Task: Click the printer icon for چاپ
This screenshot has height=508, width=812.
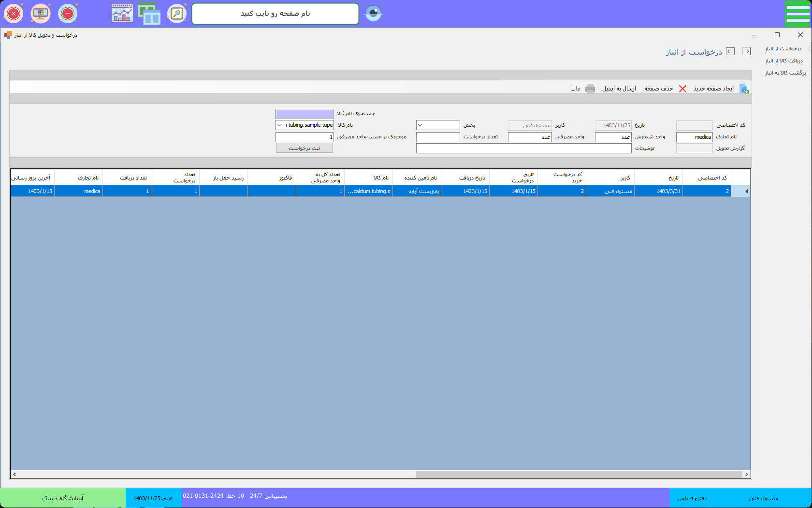Action: point(590,89)
